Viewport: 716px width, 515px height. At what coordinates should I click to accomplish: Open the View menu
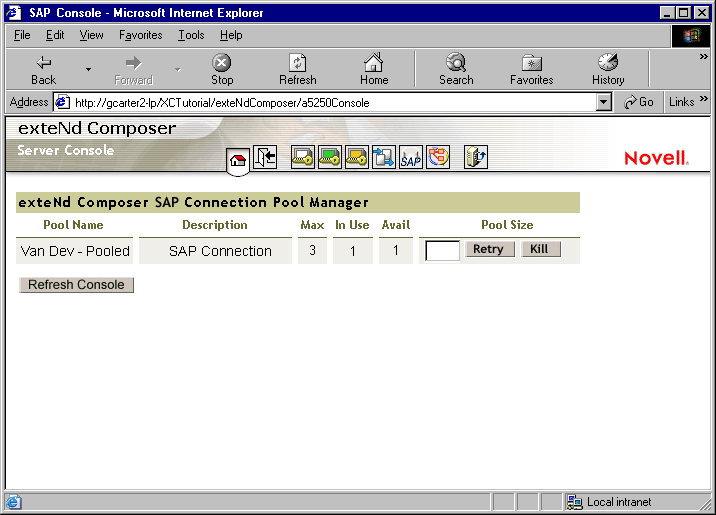[x=91, y=35]
